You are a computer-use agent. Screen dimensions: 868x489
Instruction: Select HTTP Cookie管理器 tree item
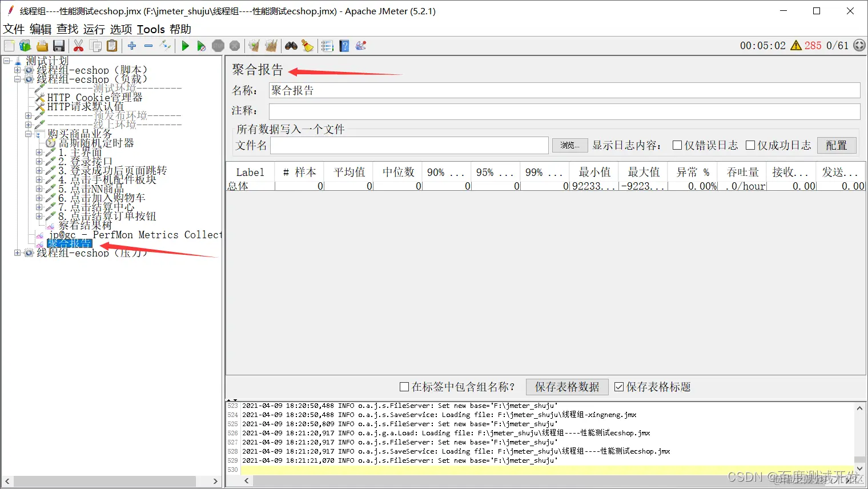[x=95, y=97]
